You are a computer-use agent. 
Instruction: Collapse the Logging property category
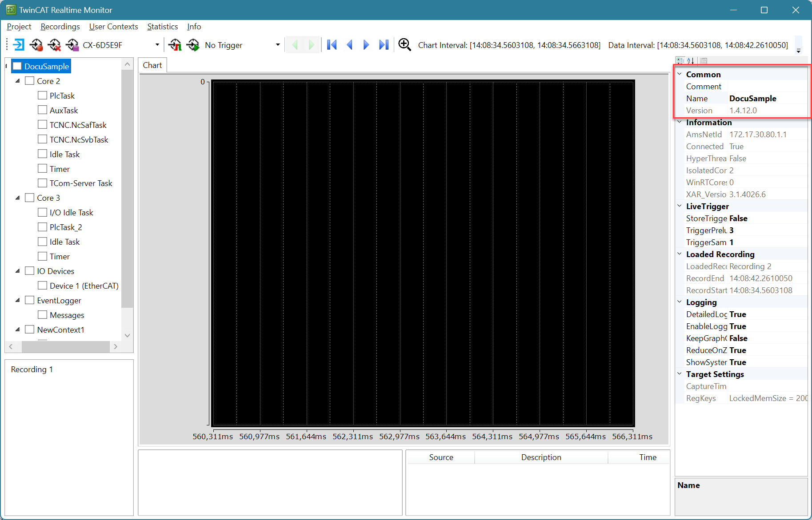click(x=680, y=302)
